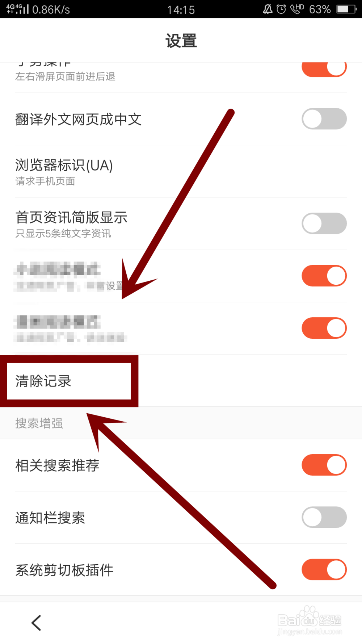362x644 pixels.
Task: Tap the 14:15 clock in status bar
Action: [181, 9]
